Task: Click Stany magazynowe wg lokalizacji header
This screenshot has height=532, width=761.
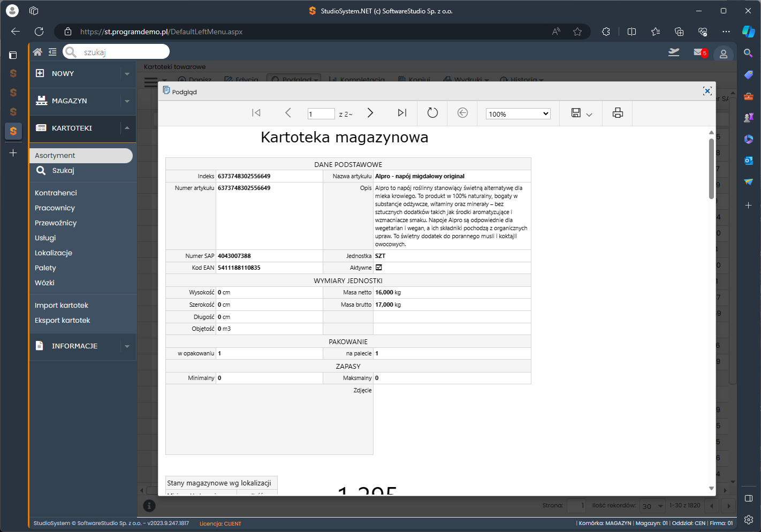Action: click(219, 483)
